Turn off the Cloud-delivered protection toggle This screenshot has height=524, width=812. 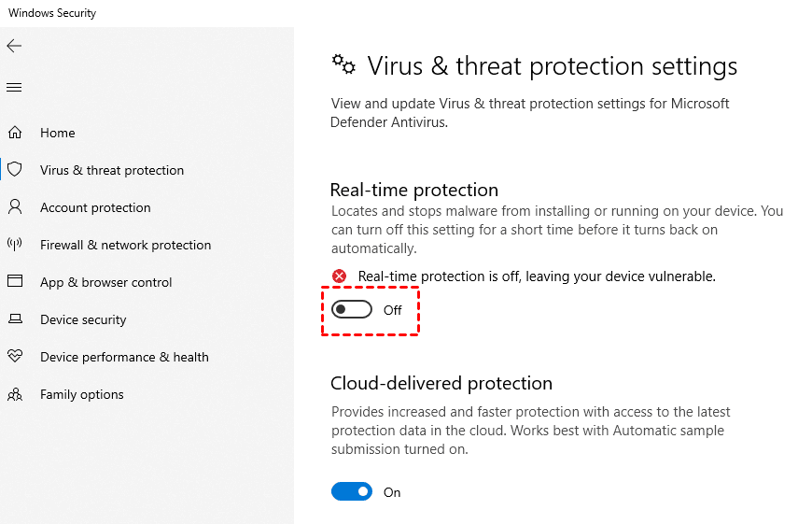(352, 492)
